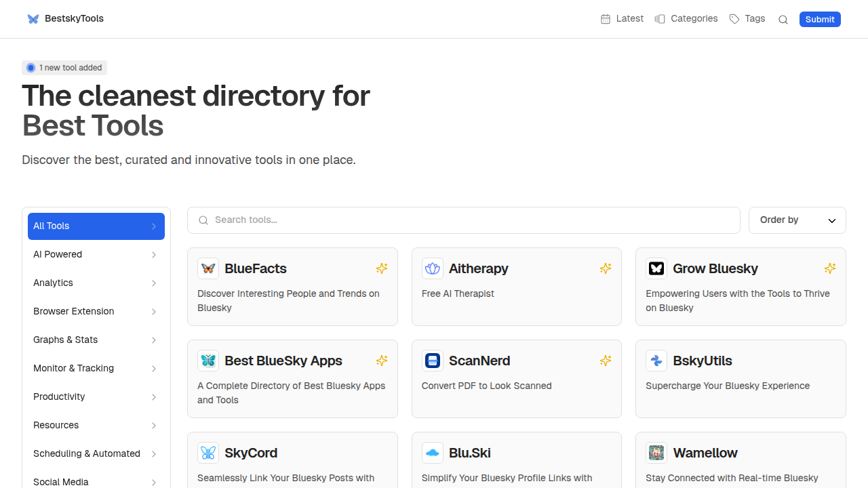The image size is (868, 488).
Task: Click the Wamellow avatar icon
Action: (x=656, y=453)
